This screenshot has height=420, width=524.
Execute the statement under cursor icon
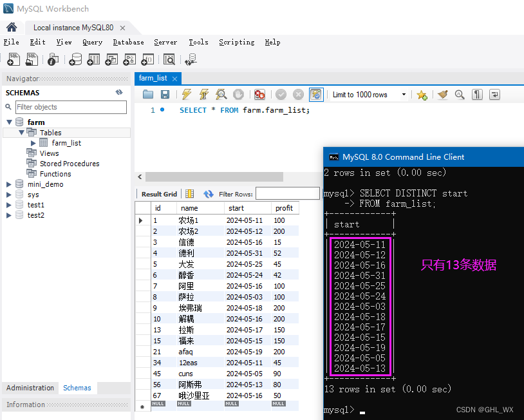point(204,95)
